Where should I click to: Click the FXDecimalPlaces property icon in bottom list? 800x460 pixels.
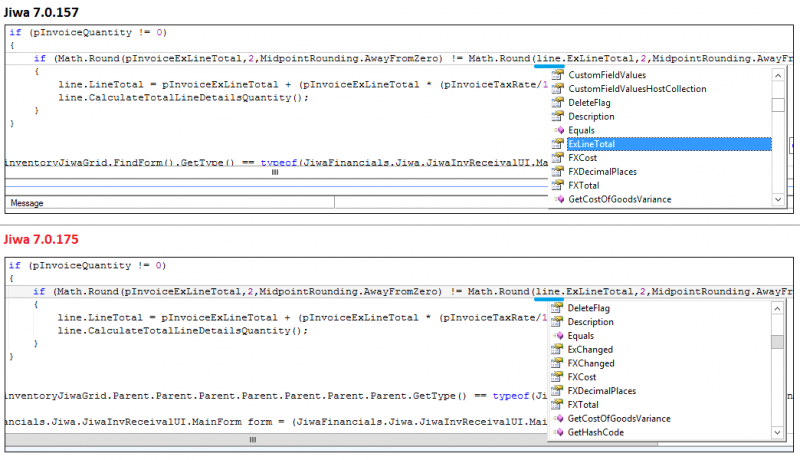[x=558, y=391]
